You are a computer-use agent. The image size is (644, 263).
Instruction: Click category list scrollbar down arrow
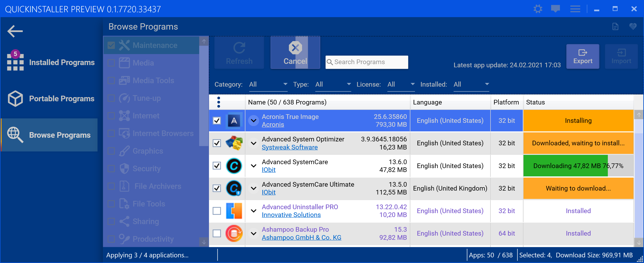(204, 242)
